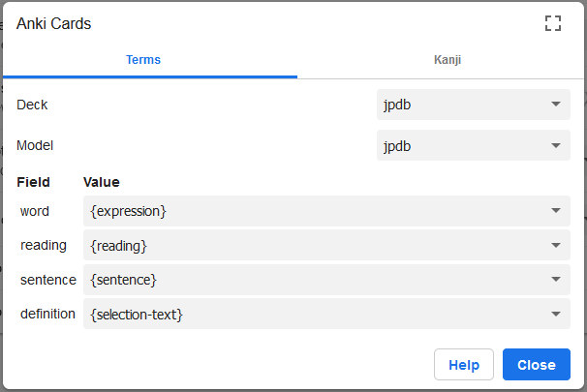Screen dimensions: 587x392
Task: Expand marker list for the definition field
Action: (x=556, y=314)
